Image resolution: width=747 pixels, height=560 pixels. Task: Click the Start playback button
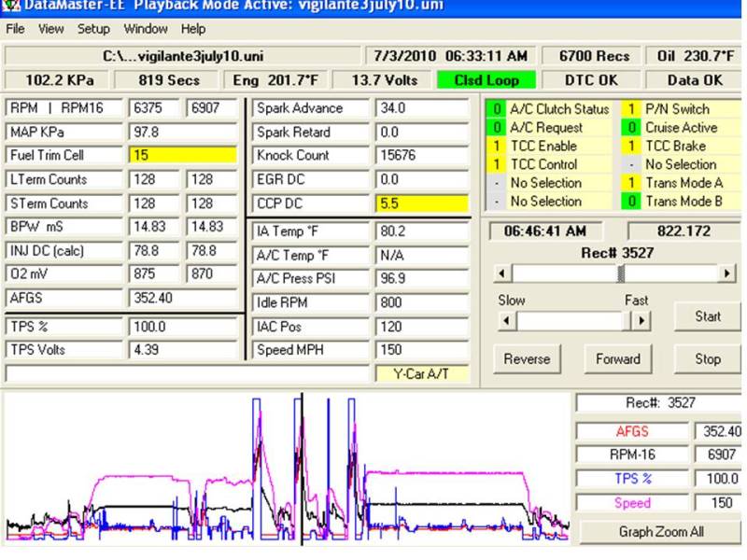[x=708, y=316]
